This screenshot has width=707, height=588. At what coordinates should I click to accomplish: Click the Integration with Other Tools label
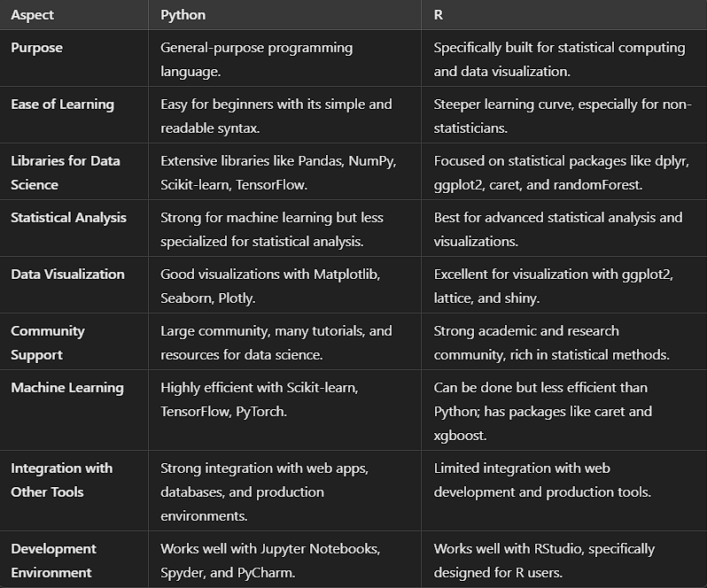(x=61, y=480)
